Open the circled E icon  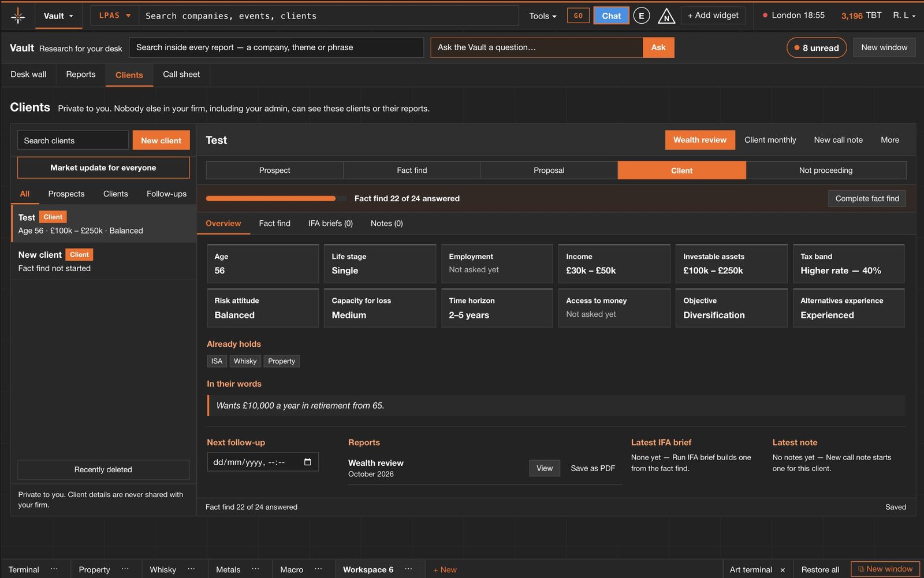pyautogui.click(x=641, y=16)
